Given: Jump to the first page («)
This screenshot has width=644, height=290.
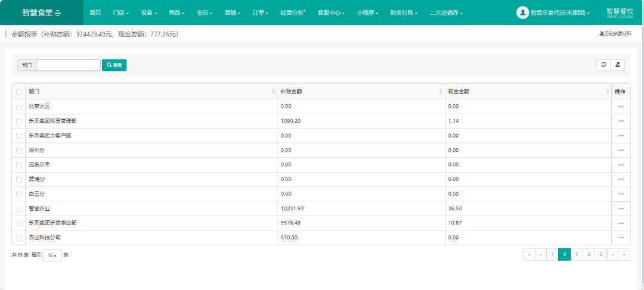Looking at the screenshot, I should [529, 254].
